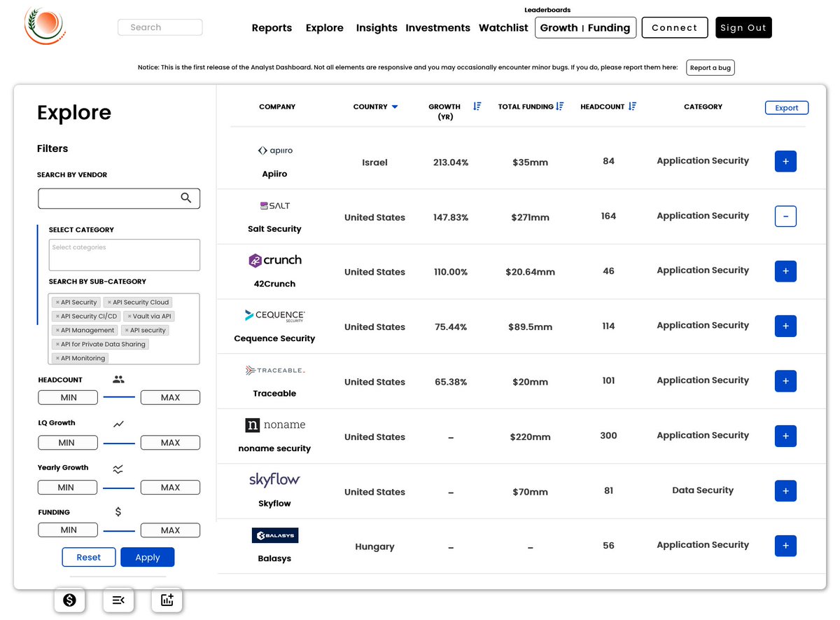Click the add-chart icon button

(x=167, y=600)
